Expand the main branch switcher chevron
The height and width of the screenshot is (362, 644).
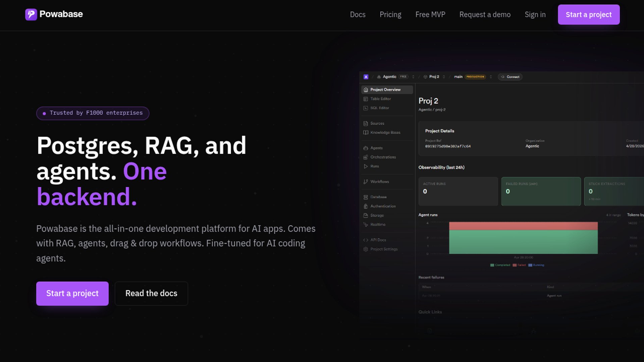pos(491,77)
